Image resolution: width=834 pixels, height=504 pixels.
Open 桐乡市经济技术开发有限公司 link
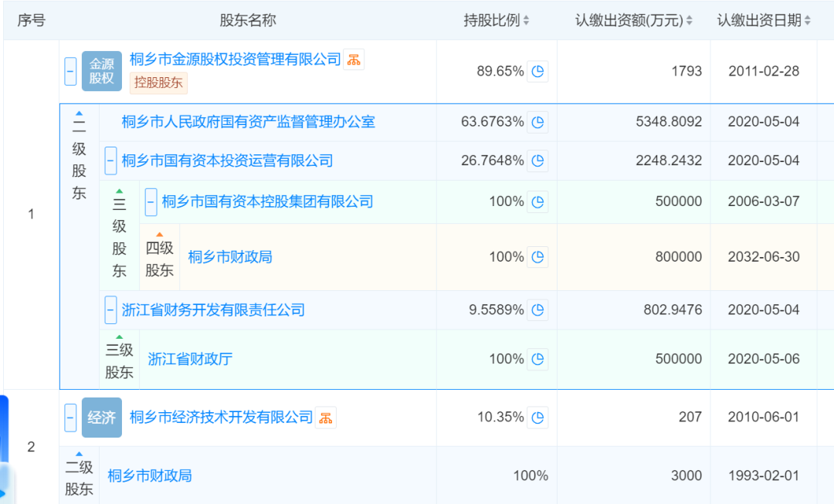click(x=222, y=418)
